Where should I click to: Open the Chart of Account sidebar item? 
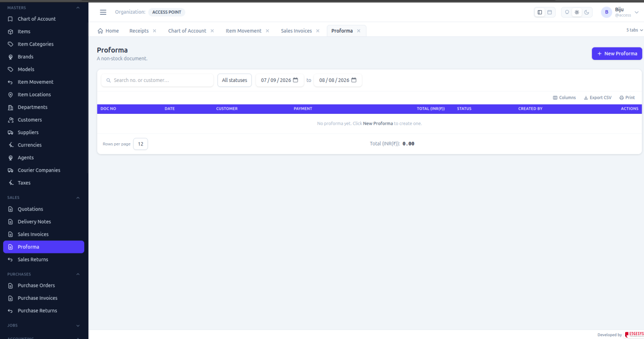click(x=44, y=19)
